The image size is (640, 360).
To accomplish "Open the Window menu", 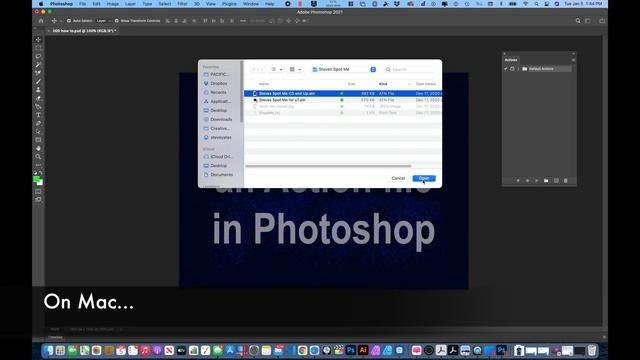I will [x=251, y=4].
